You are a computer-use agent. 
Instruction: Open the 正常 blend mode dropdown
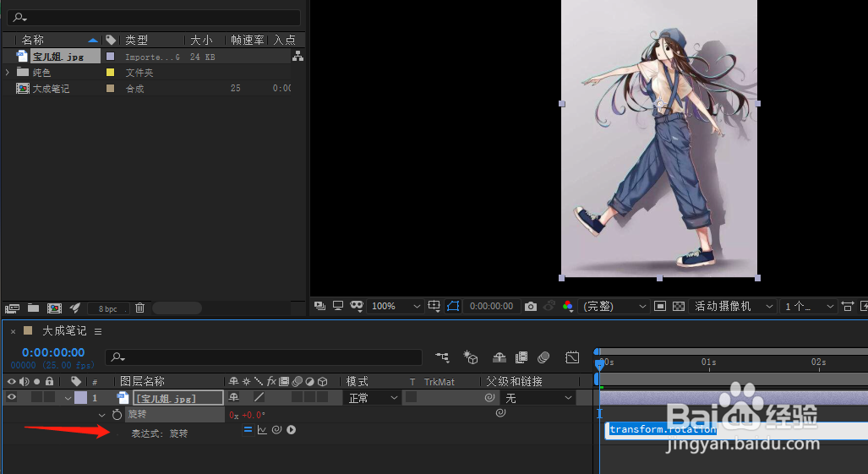pos(371,398)
